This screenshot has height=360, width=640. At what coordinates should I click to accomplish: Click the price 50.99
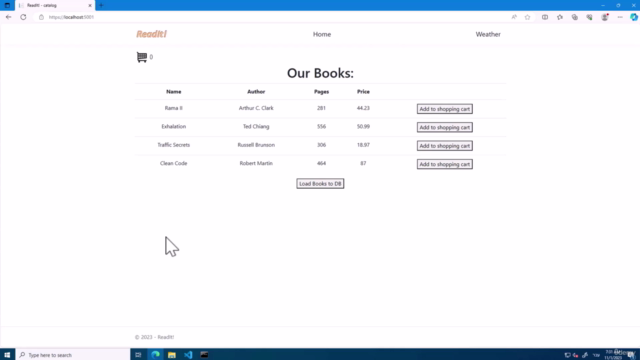tap(363, 127)
